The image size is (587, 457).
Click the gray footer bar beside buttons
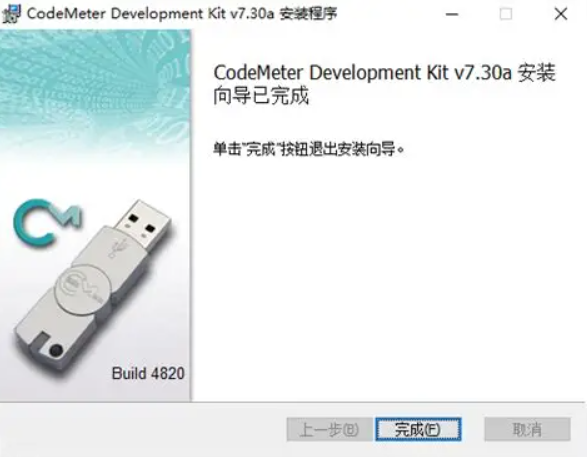[x=142, y=429]
